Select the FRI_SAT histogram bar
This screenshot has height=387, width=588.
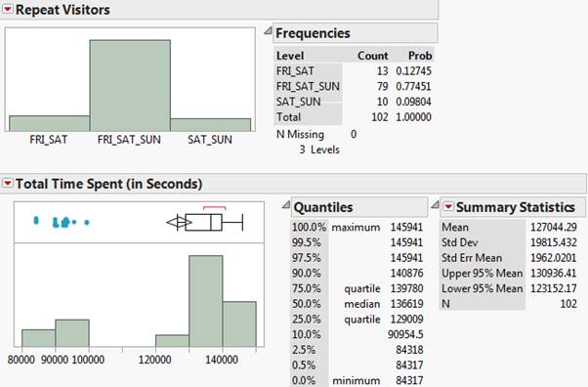50,123
